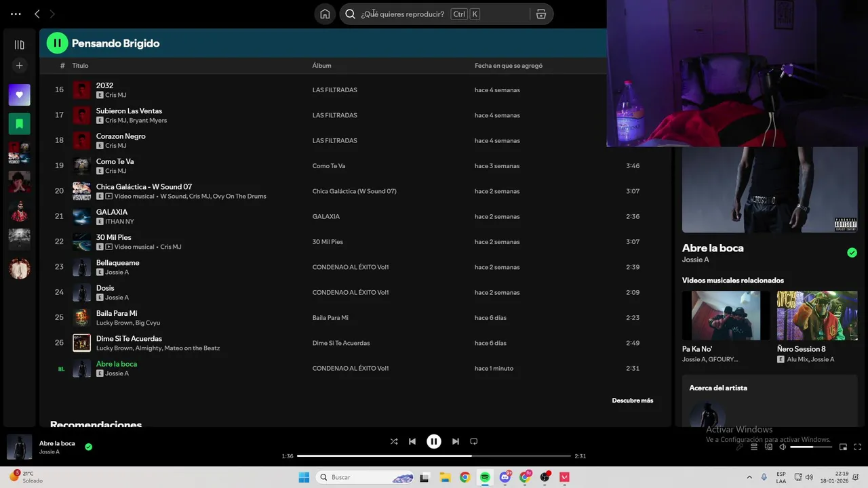Pause the Pensando Brigido playlist with the green button
The width and height of the screenshot is (868, 488).
pos(57,43)
